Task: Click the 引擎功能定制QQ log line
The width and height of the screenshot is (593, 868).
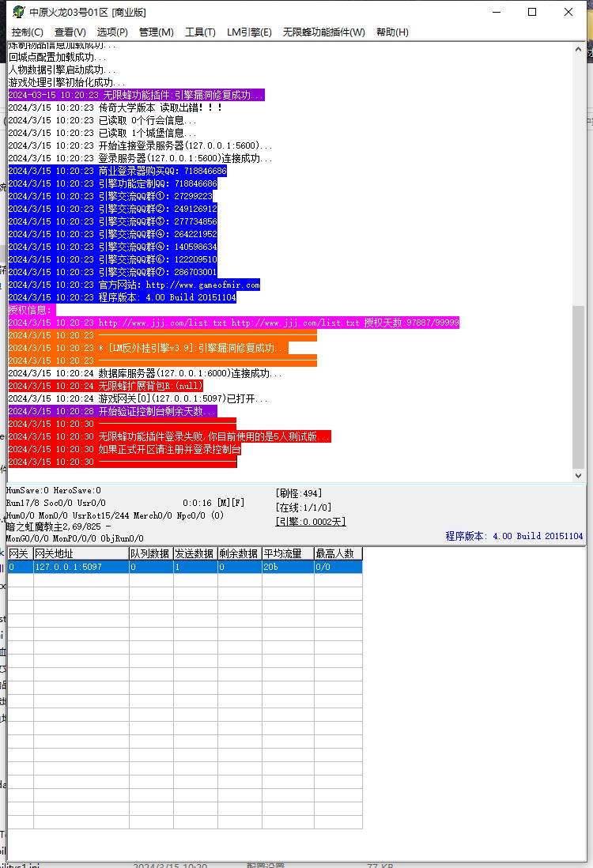Action: click(112, 183)
